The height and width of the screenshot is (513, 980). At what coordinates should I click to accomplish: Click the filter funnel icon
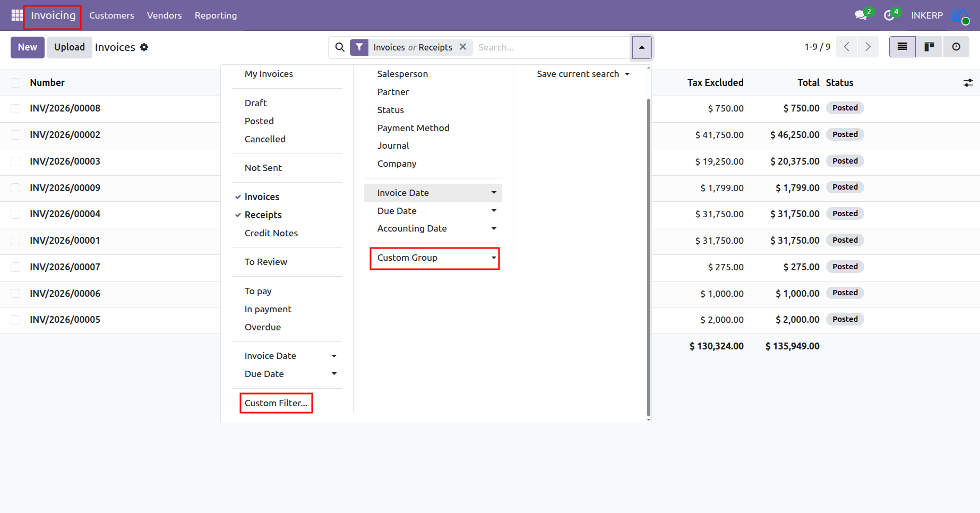359,47
